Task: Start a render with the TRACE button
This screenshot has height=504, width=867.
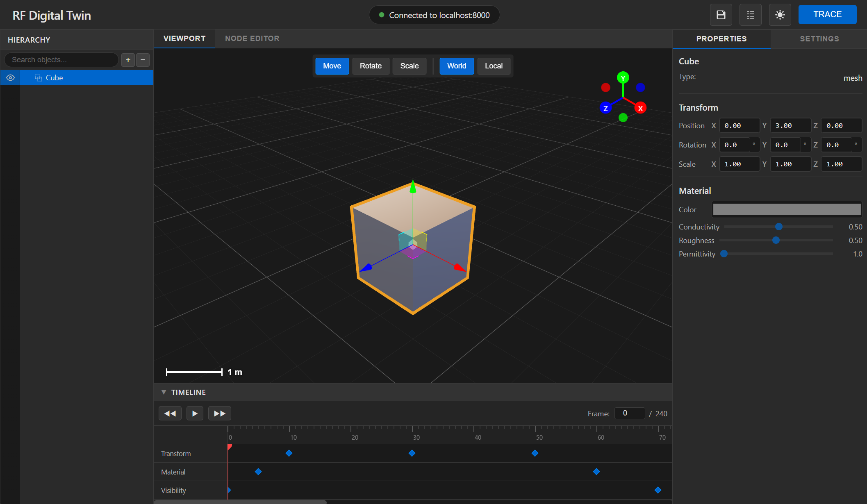Action: pos(827,14)
